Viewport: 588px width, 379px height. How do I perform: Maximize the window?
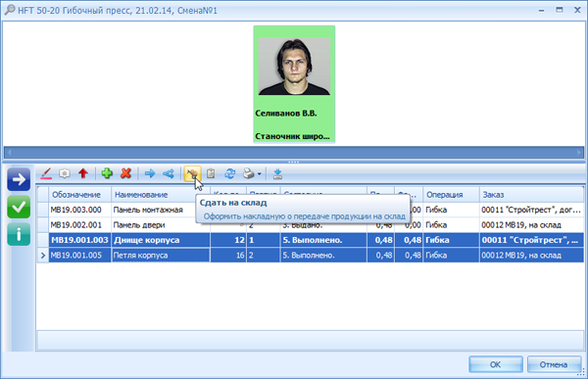560,10
